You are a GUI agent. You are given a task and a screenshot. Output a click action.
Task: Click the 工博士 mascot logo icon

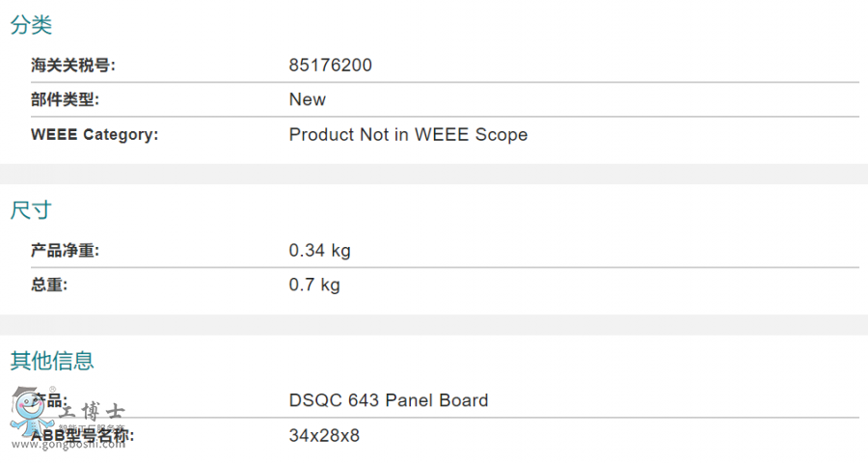coord(31,412)
